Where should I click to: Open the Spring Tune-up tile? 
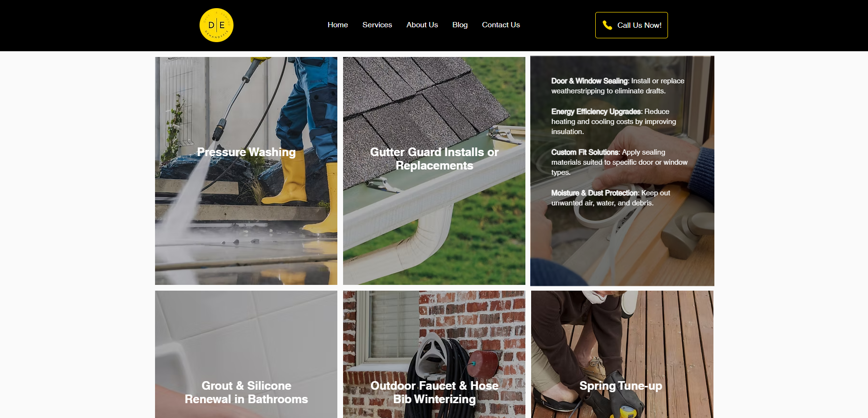tap(622, 354)
